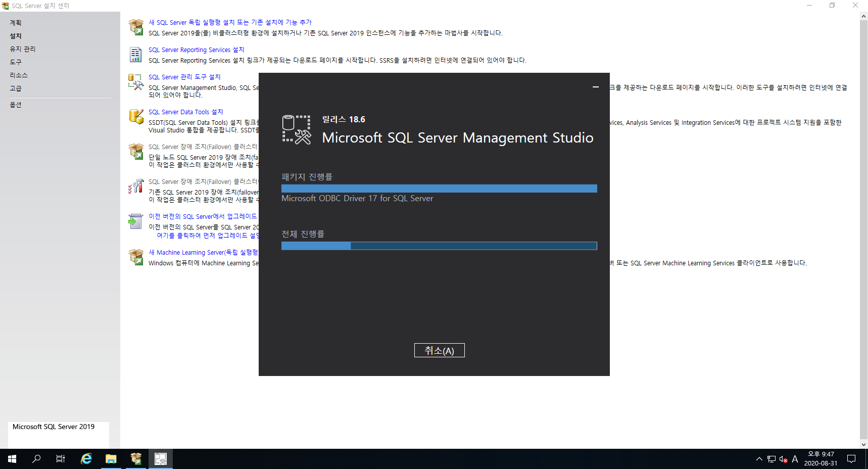The height and width of the screenshot is (469, 868).
Task: Click the network status tray icon
Action: (771, 459)
